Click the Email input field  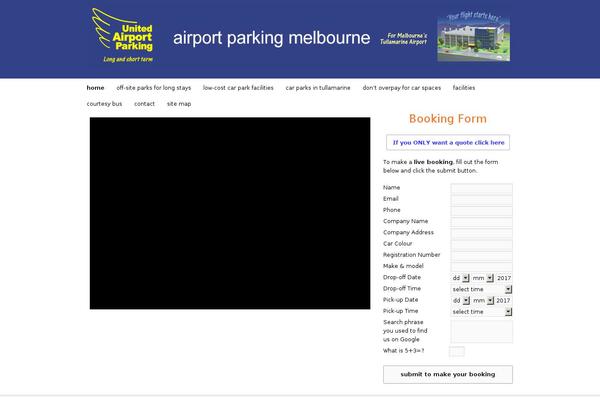[x=481, y=199]
